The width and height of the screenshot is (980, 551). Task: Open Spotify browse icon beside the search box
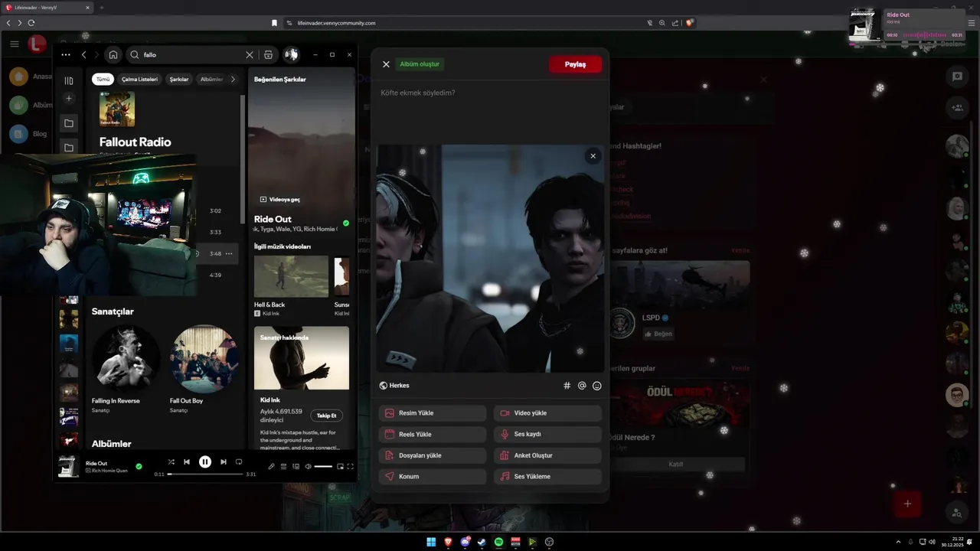(268, 55)
